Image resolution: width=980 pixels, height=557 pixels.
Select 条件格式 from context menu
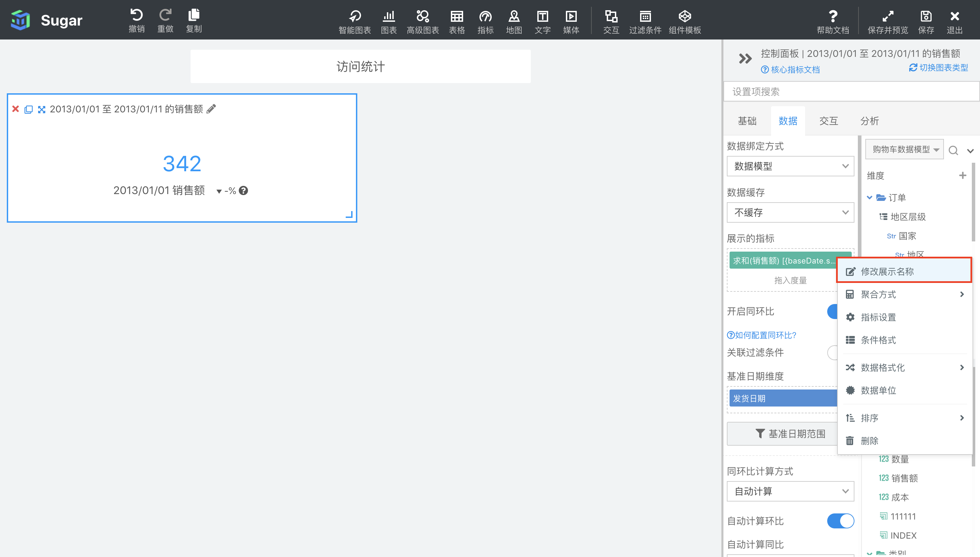point(904,340)
